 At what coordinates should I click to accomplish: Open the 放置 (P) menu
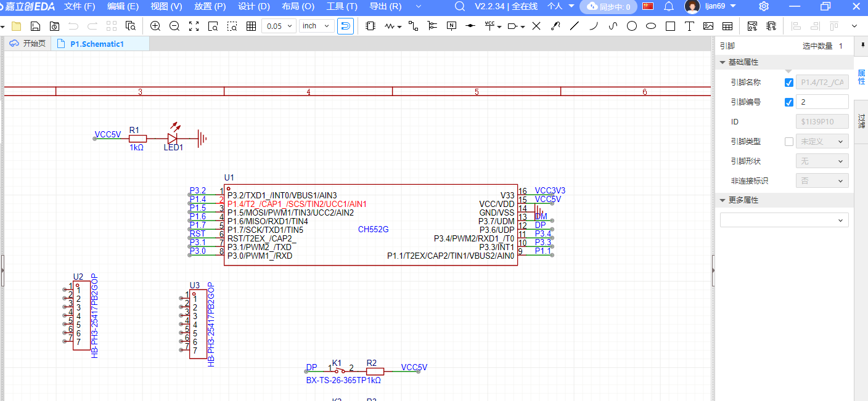(x=210, y=7)
